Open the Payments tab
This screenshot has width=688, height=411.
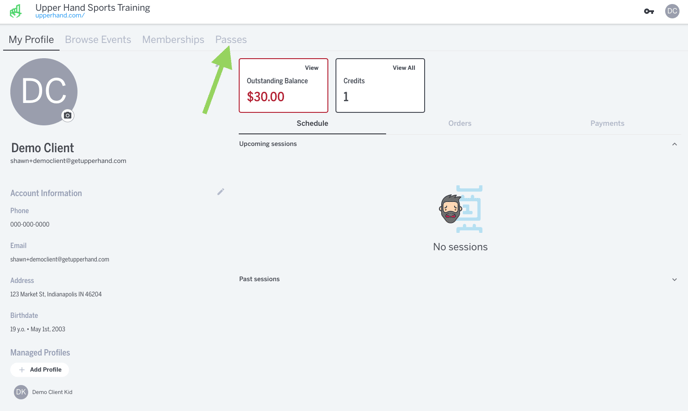(607, 123)
